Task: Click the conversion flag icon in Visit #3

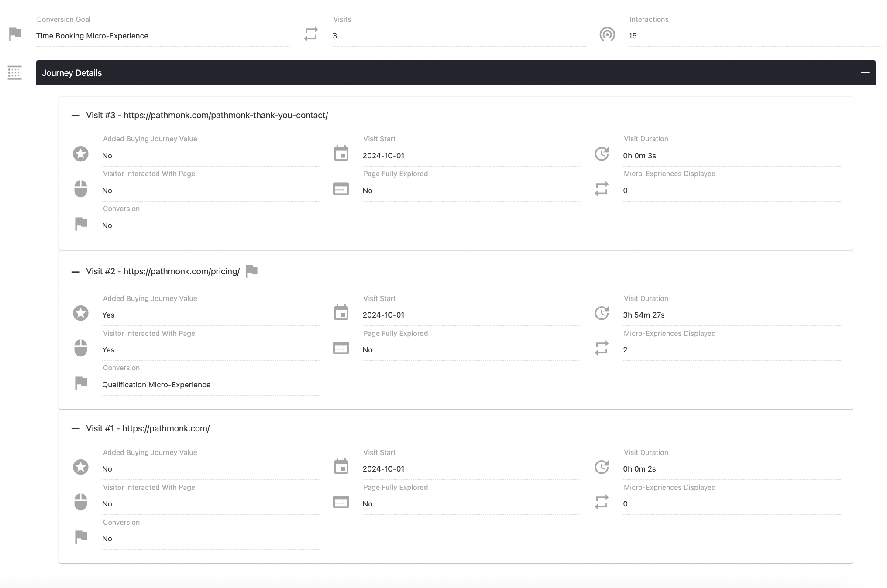Action: click(80, 223)
